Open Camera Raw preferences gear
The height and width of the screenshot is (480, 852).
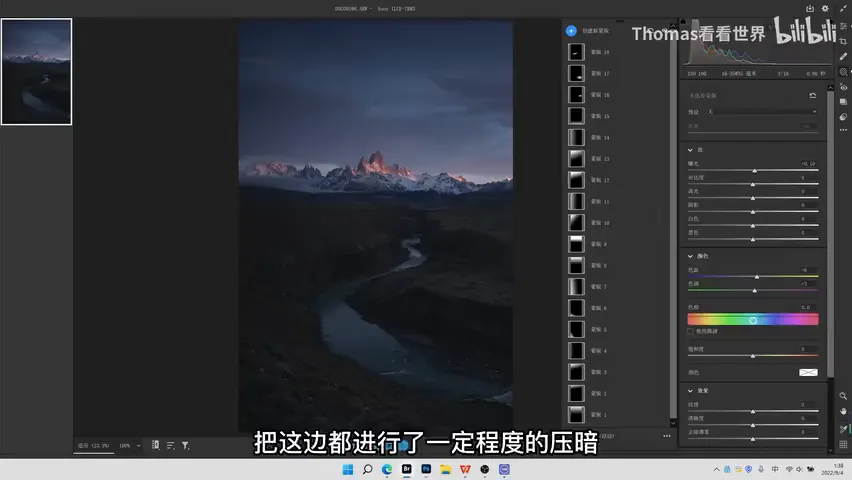point(825,8)
